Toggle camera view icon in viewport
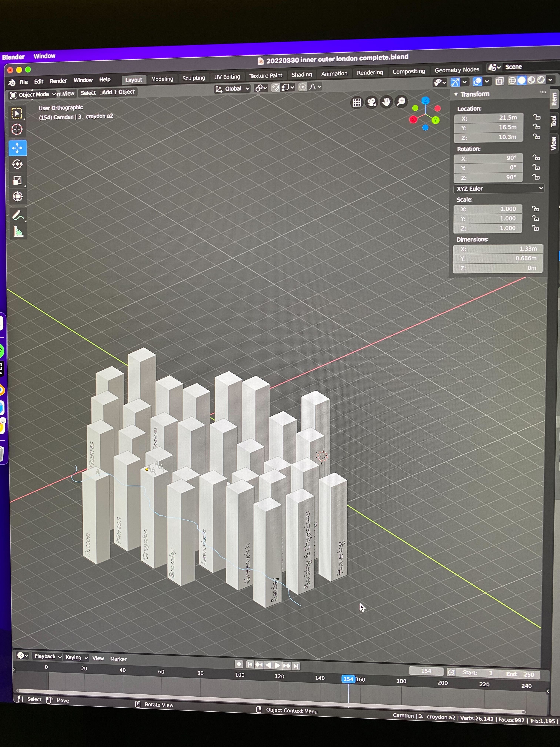This screenshot has height=747, width=560. pos(372,102)
